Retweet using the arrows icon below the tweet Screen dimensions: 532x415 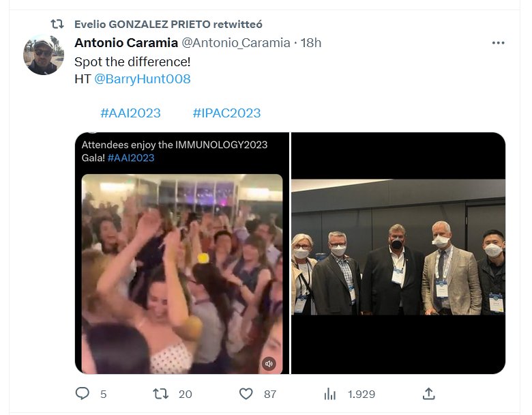pos(161,394)
